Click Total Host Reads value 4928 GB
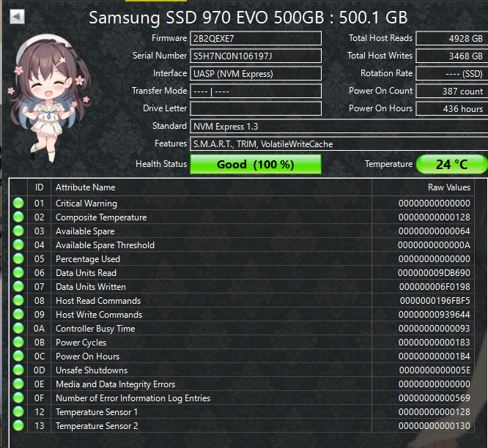 pos(451,39)
